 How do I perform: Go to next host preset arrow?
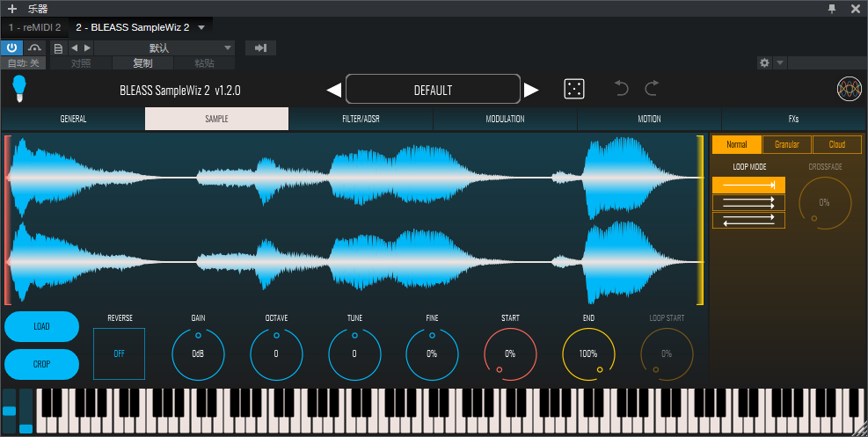[87, 48]
